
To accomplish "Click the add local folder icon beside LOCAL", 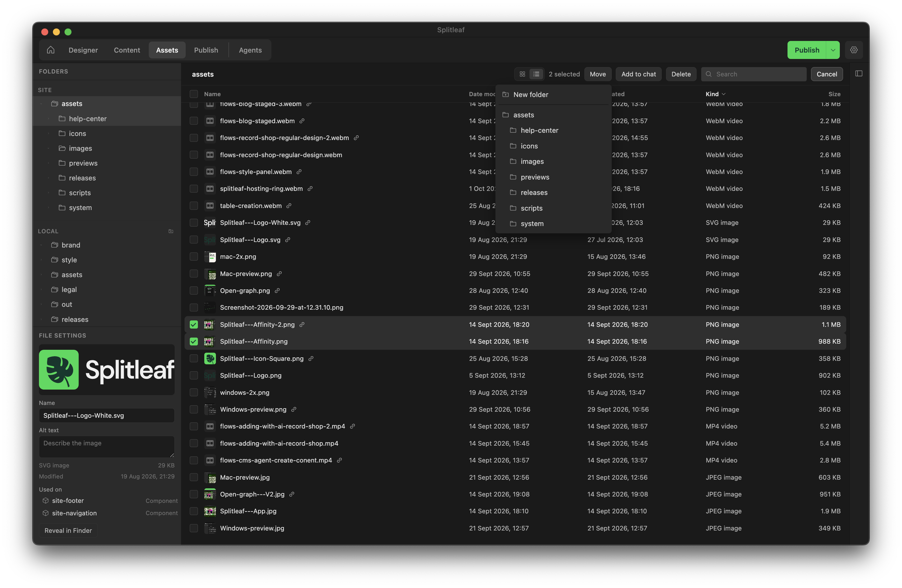I will [x=171, y=231].
